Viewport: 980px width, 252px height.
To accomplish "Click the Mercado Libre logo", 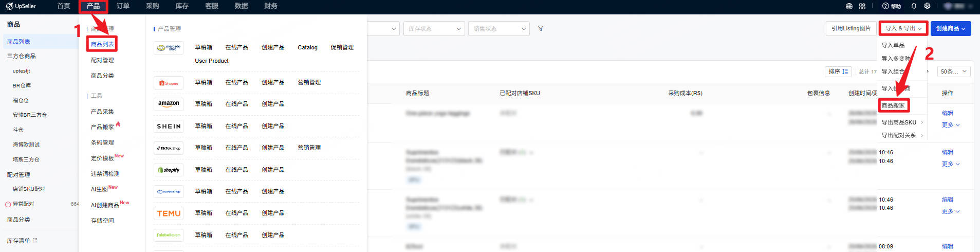I will (169, 48).
